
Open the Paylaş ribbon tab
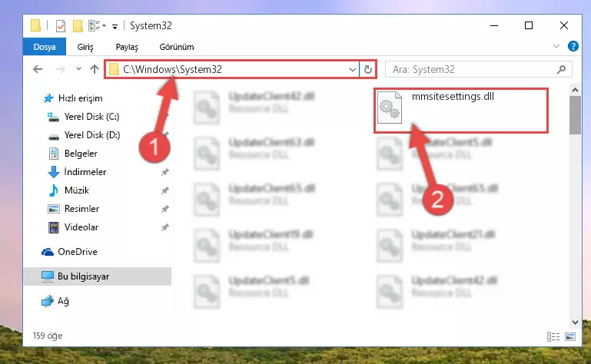(x=127, y=47)
